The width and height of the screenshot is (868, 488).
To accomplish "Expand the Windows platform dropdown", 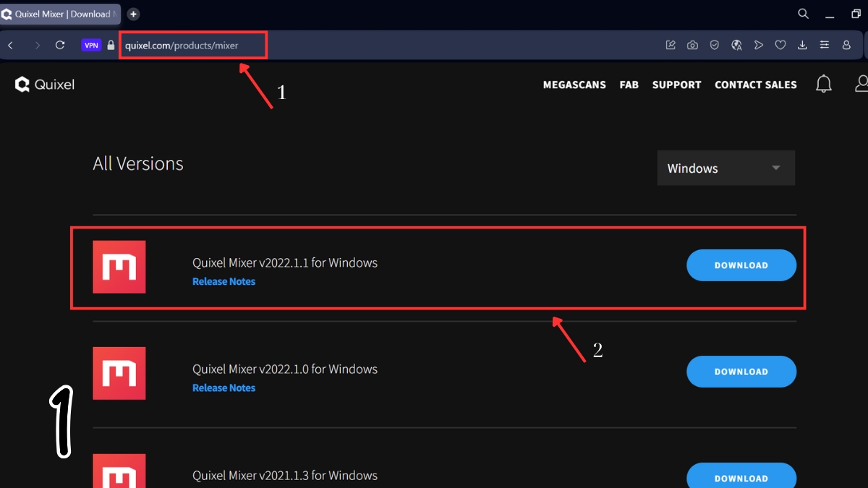I will 726,168.
